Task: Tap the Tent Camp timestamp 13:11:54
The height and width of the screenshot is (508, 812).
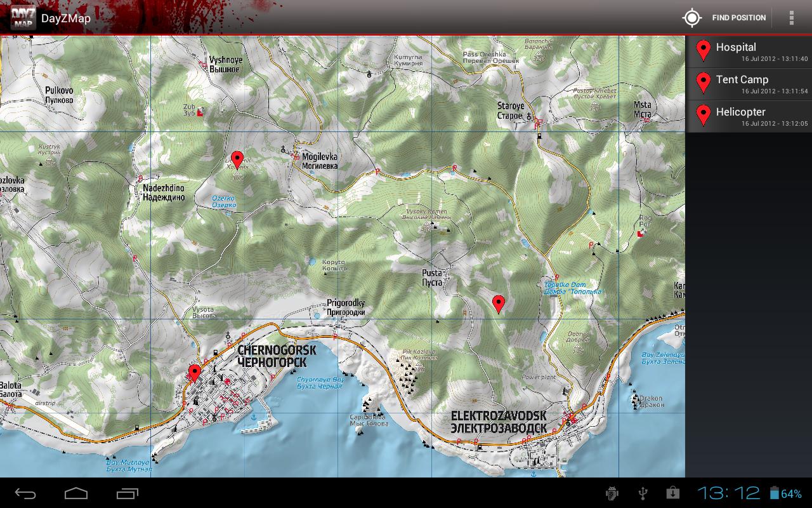Action: 775,91
